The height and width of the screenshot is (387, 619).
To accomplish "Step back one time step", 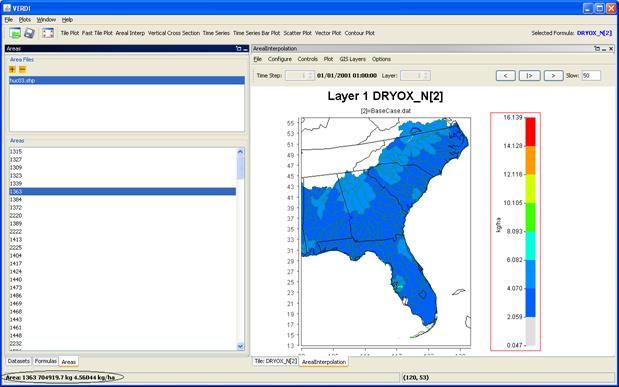I will [506, 75].
